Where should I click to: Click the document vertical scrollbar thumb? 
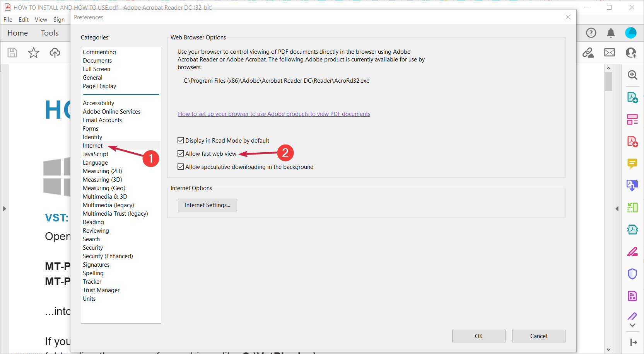tap(609, 81)
